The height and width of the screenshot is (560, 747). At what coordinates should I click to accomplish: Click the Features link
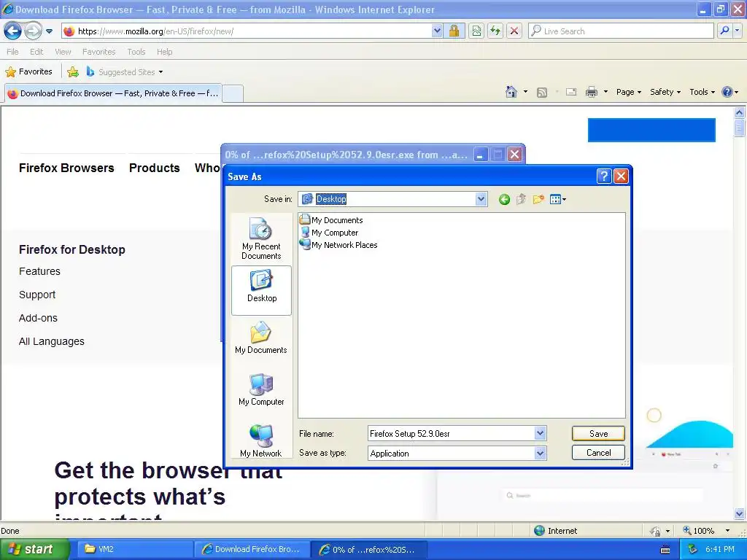point(39,271)
